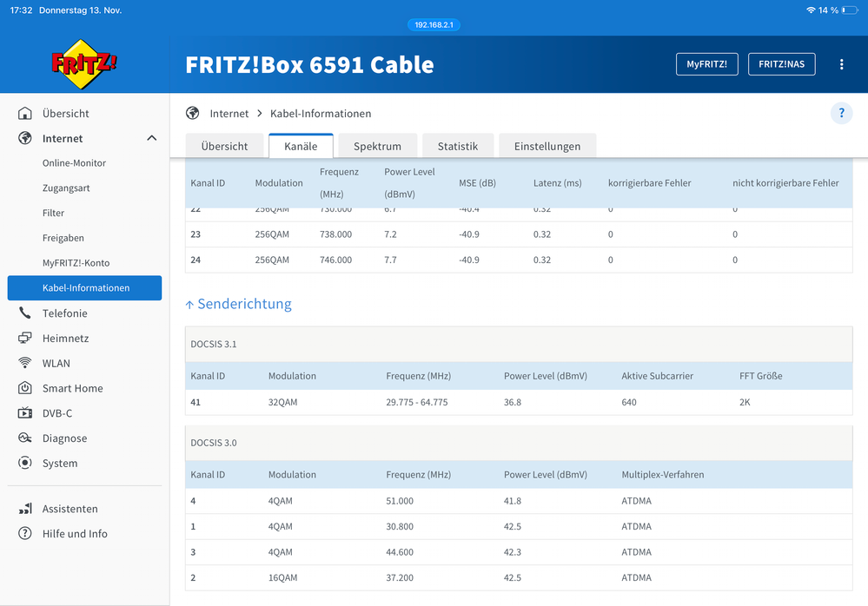Click the Heimnetz network icon
This screenshot has width=868, height=606.
click(25, 339)
